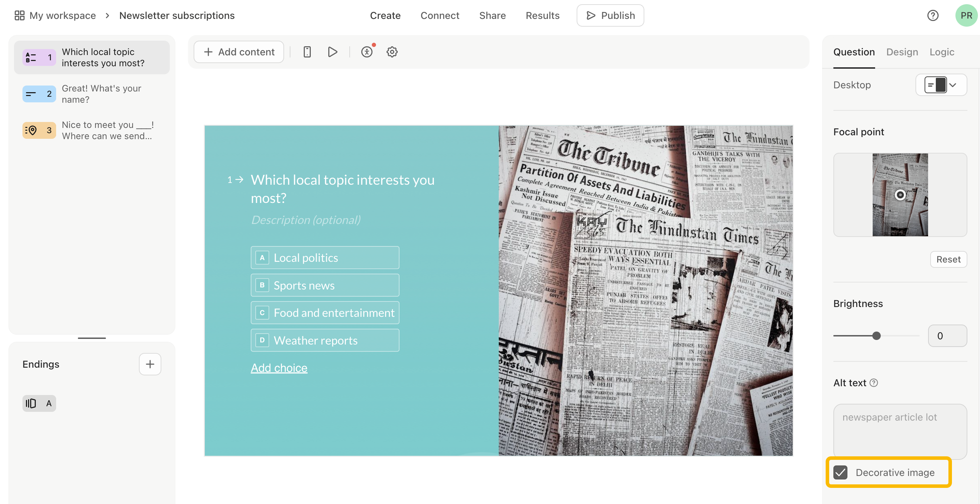This screenshot has width=980, height=504.
Task: Open the accessibility checker icon
Action: tap(367, 52)
